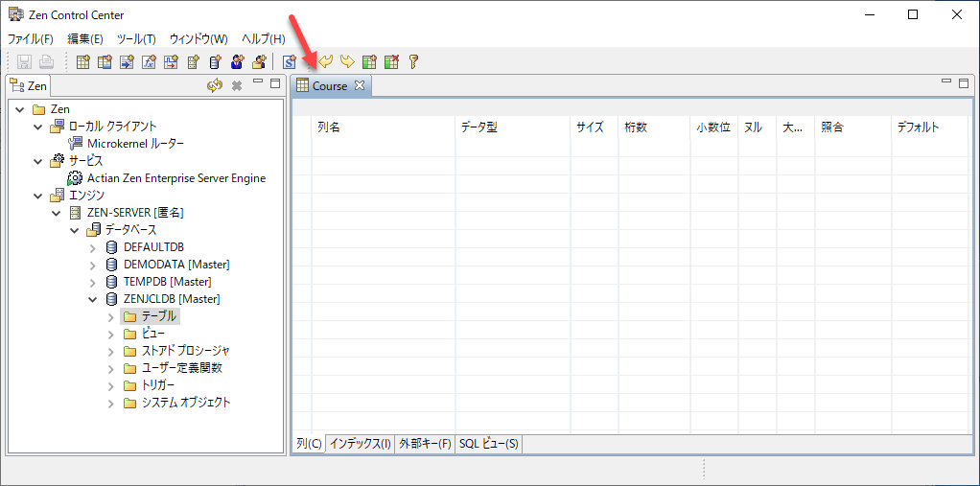
Task: Close the Course editor tab
Action: (360, 85)
